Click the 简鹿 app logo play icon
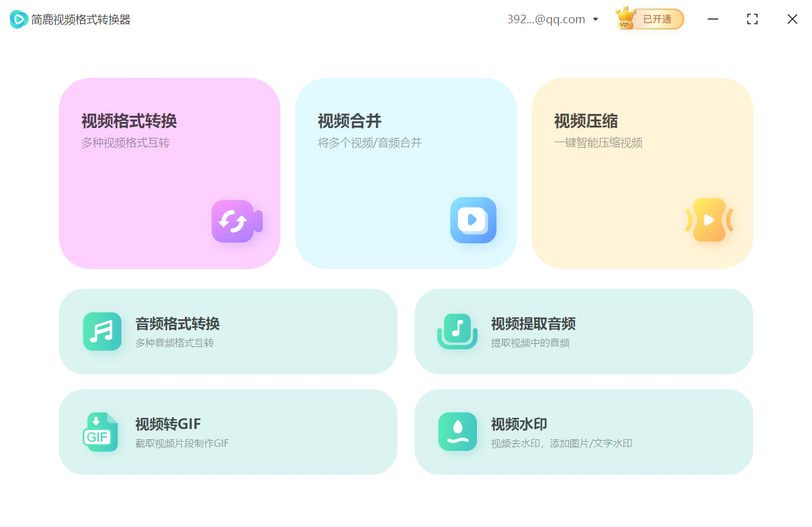 click(18, 19)
